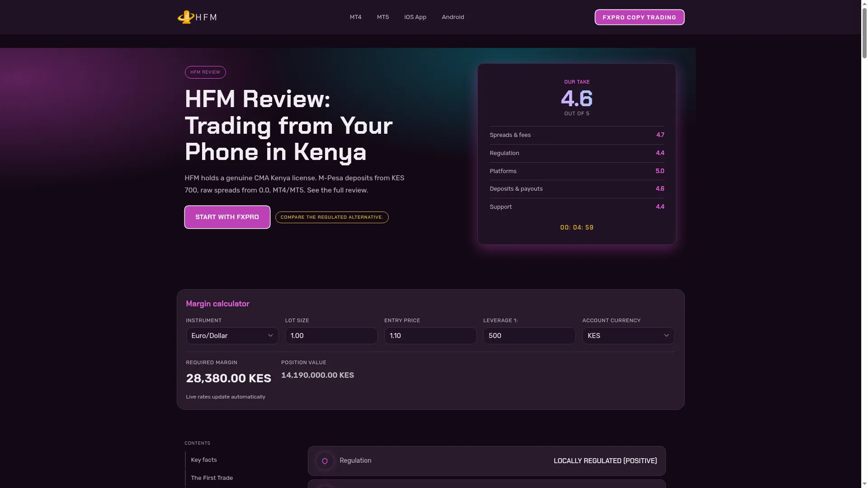The width and height of the screenshot is (868, 488).
Task: Click the Deposits & payouts rating row
Action: 577,189
